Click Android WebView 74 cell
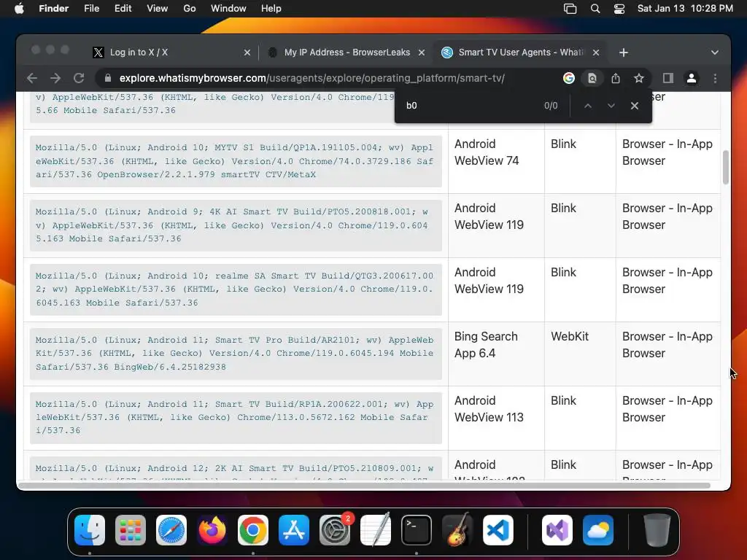The width and height of the screenshot is (747, 560). click(x=496, y=161)
